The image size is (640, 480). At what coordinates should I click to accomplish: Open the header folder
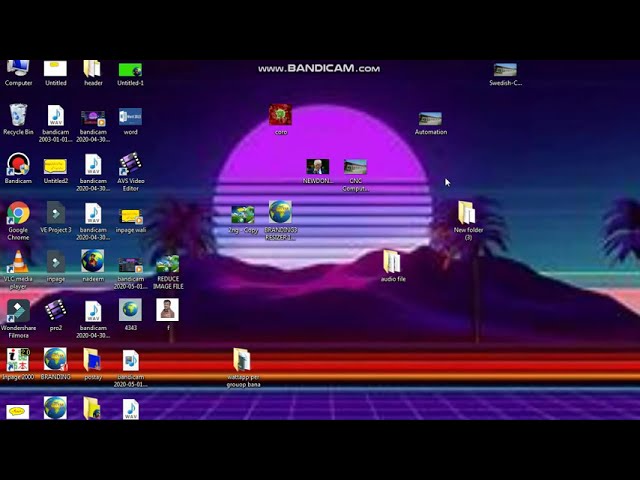point(93,73)
